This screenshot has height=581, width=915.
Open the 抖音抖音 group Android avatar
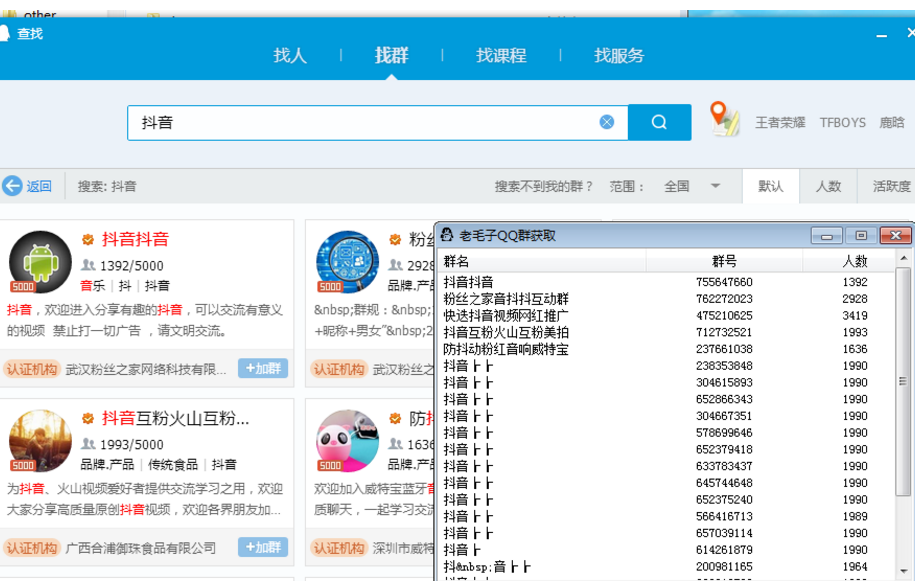(40, 262)
